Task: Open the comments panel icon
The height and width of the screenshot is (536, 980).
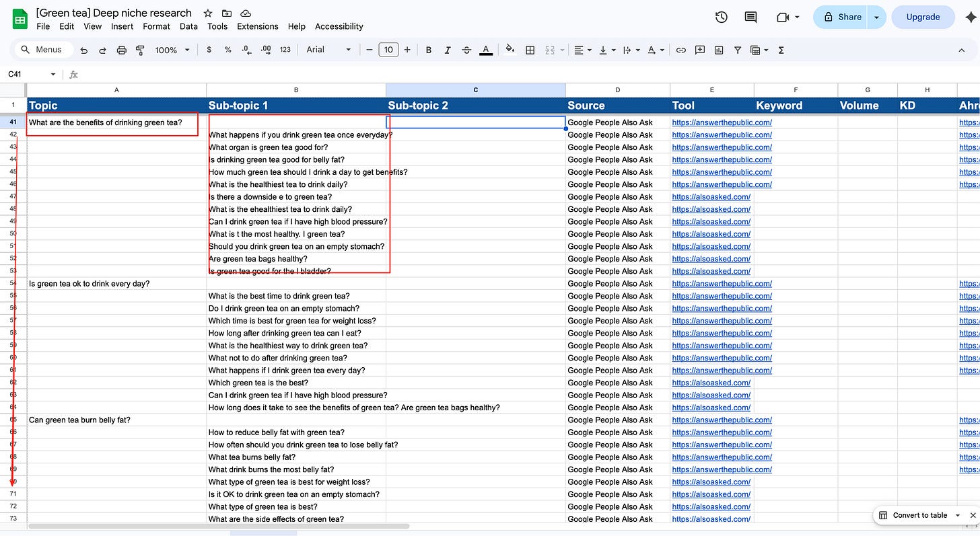Action: (x=750, y=17)
